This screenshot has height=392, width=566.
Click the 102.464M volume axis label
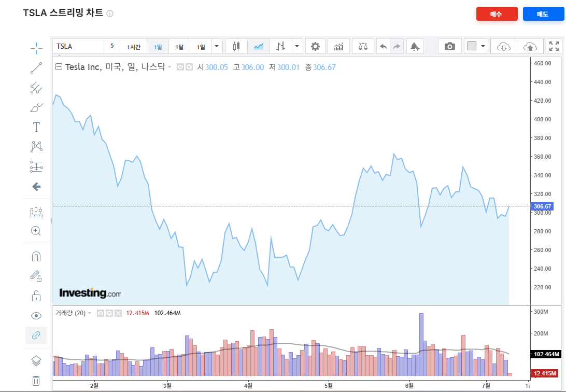[546, 354]
